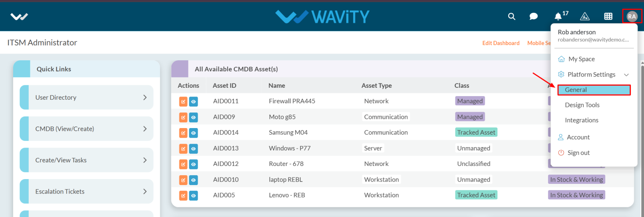The height and width of the screenshot is (217, 644).
Task: Click the Actions column header
Action: (x=189, y=85)
